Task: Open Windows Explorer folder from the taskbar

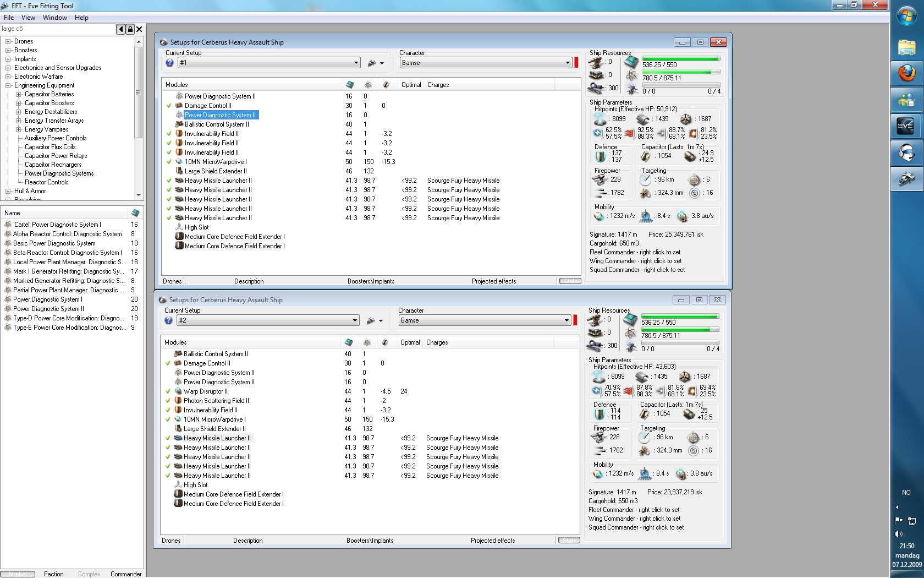Action: point(906,47)
